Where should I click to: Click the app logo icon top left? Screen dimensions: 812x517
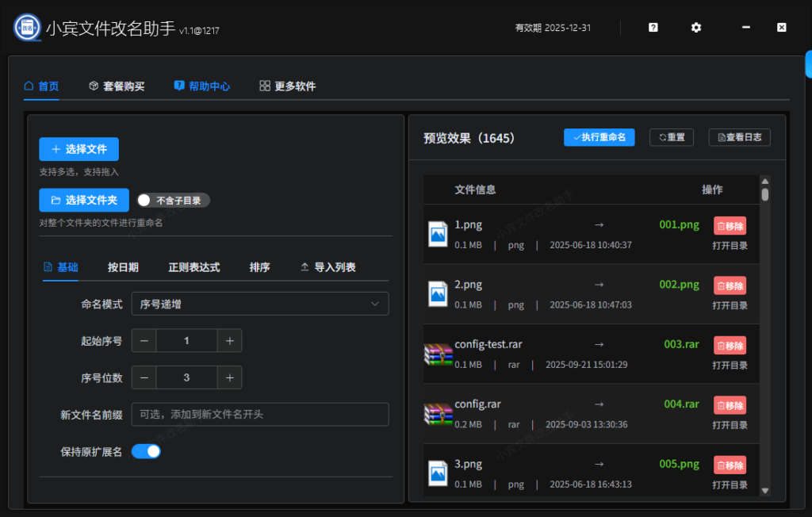pos(26,26)
